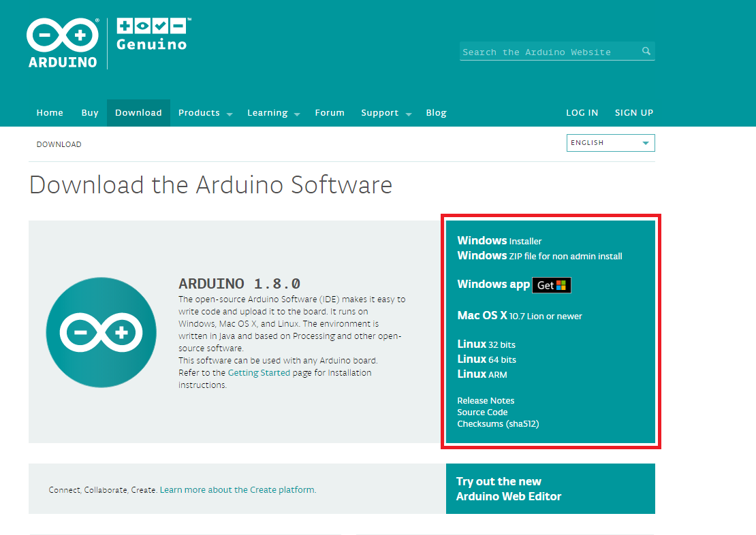Click the DOWNLOAD breadcrumb text
756x535 pixels.
[x=59, y=144]
